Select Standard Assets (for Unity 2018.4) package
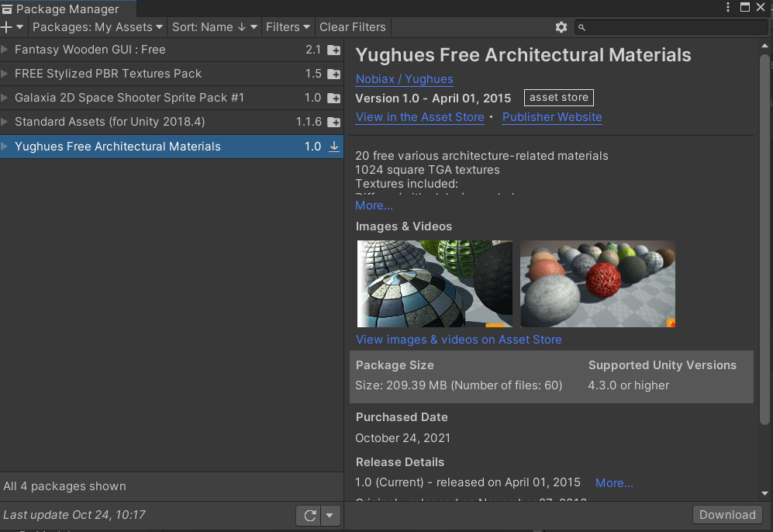 click(x=171, y=122)
